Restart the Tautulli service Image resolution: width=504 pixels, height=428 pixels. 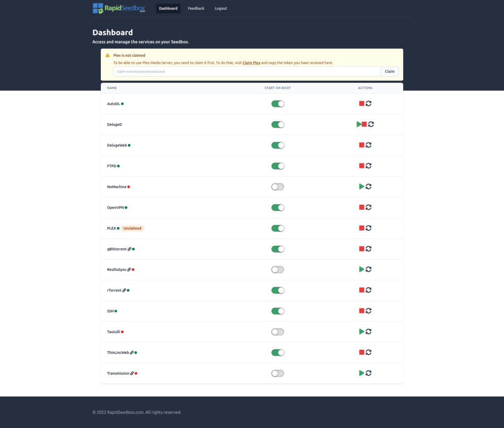368,331
